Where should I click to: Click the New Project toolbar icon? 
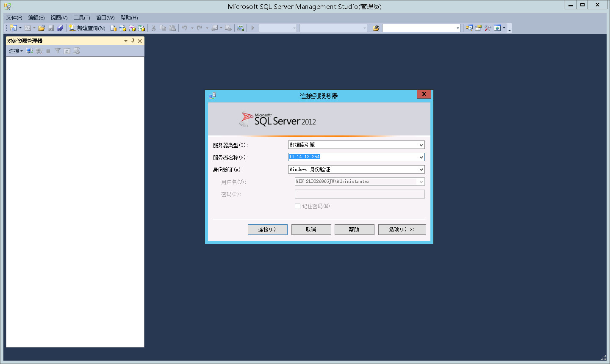point(13,28)
